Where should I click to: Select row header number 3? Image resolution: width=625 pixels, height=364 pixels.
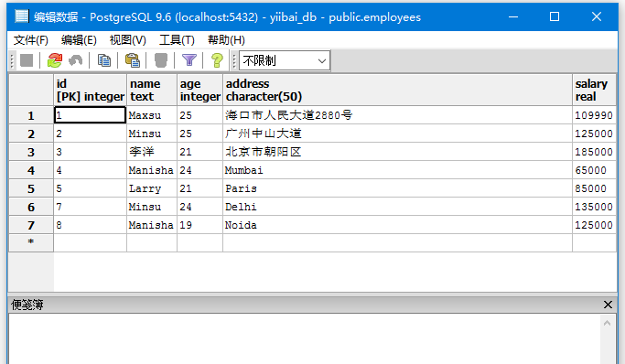point(31,152)
